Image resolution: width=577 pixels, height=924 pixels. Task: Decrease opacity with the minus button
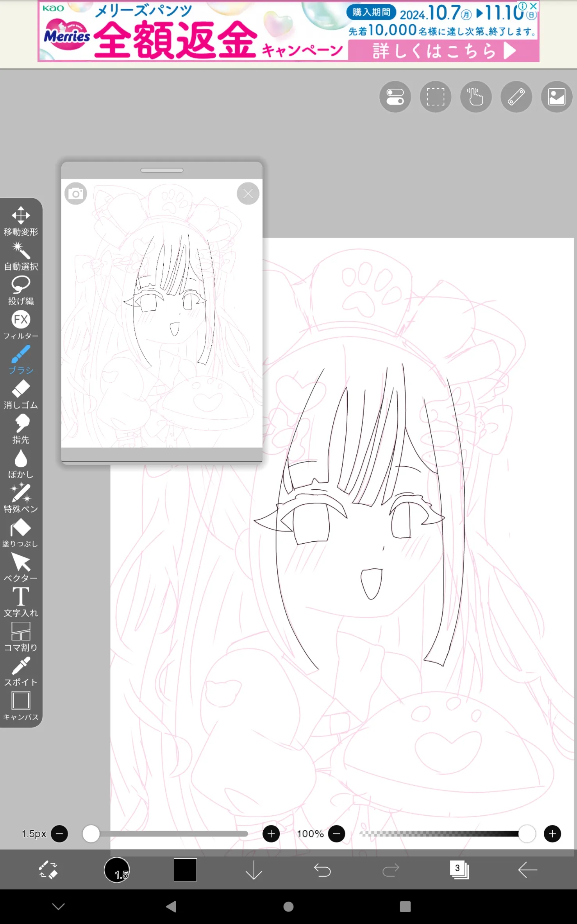pos(337,834)
